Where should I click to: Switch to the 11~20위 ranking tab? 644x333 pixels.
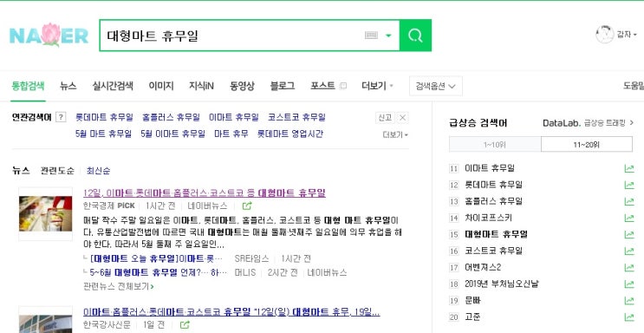pyautogui.click(x=587, y=145)
